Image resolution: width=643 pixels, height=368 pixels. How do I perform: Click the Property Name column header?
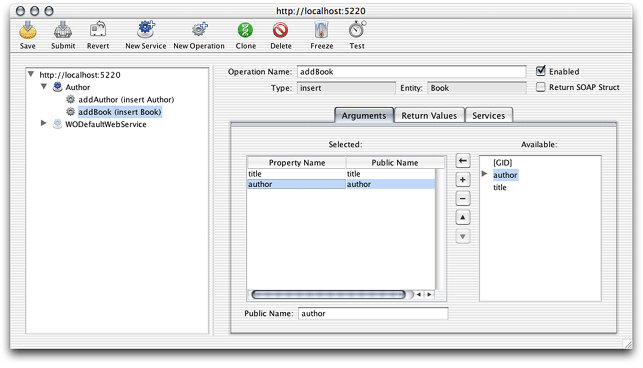coord(296,163)
